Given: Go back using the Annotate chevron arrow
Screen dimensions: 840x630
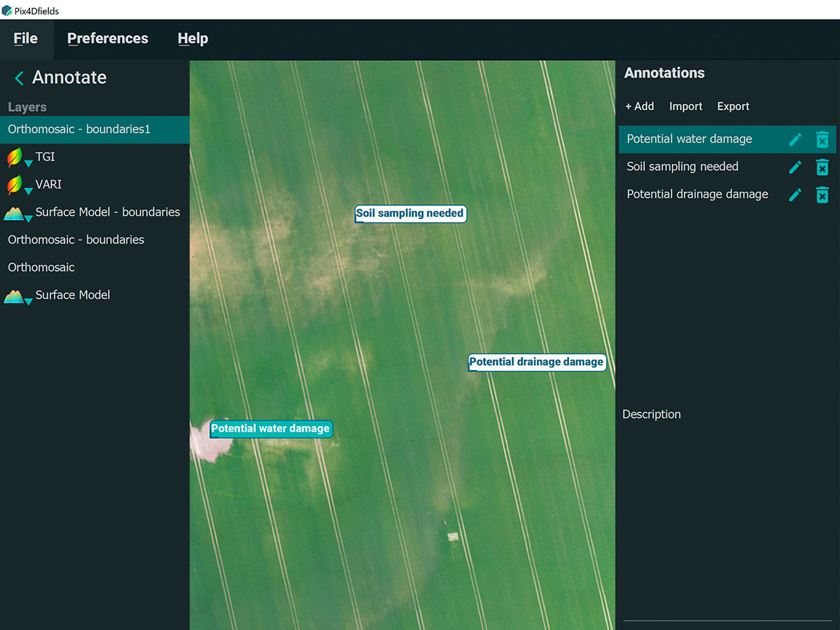Looking at the screenshot, I should pyautogui.click(x=19, y=78).
